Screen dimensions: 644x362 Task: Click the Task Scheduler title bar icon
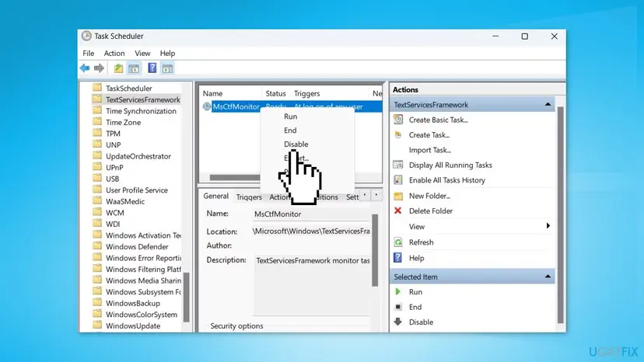click(86, 36)
